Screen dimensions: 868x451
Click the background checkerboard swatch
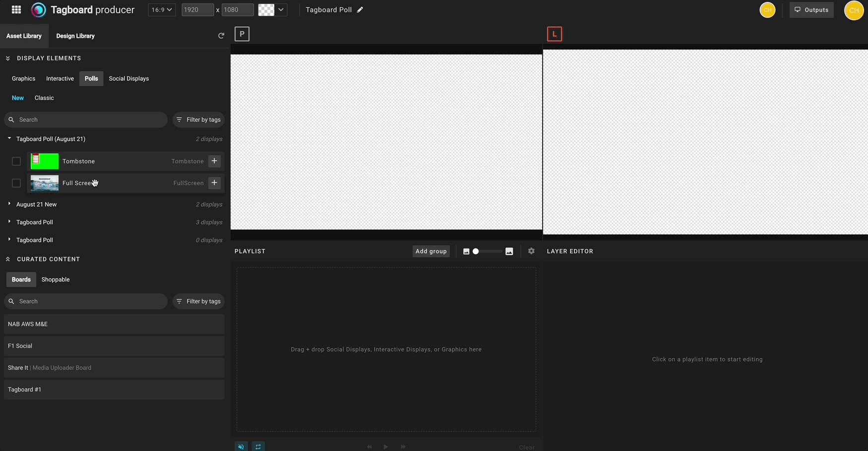coord(266,10)
